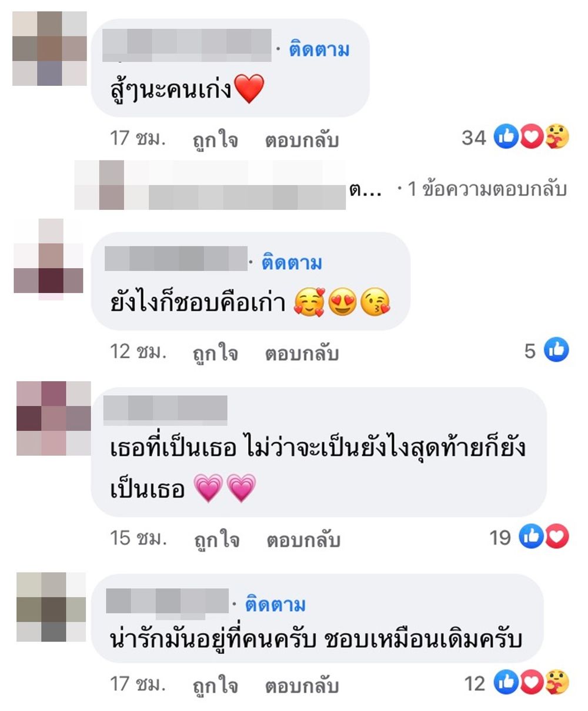Click the care reaction icon beside count 12
Image resolution: width=588 pixels, height=711 pixels.
[x=556, y=683]
